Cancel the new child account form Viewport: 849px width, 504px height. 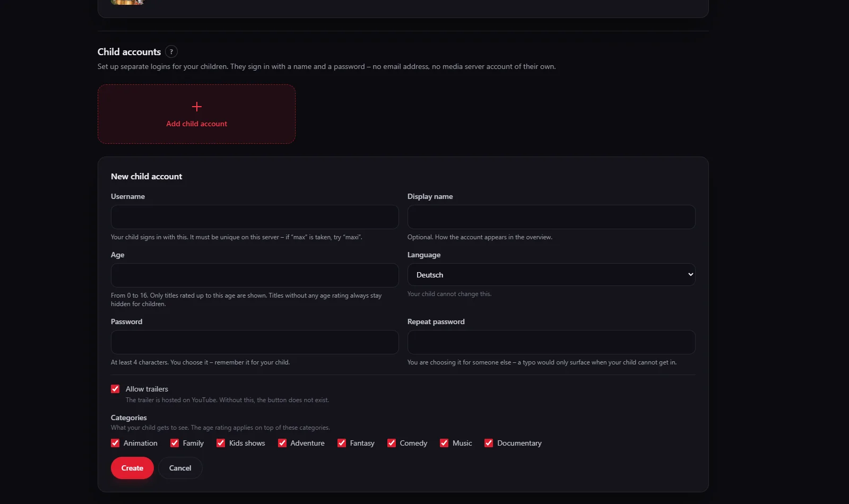pos(180,468)
